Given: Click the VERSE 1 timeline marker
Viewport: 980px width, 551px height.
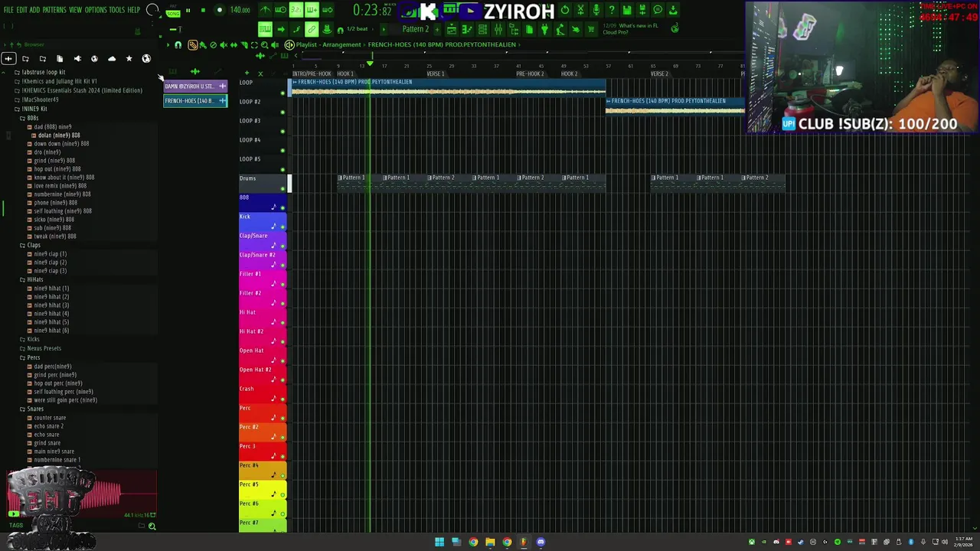Looking at the screenshot, I should tap(435, 73).
